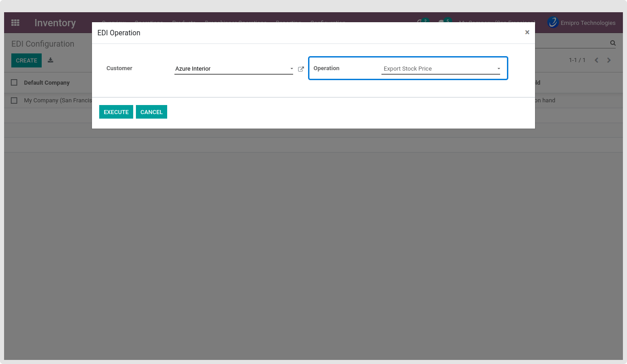Image resolution: width=627 pixels, height=364 pixels.
Task: Go to previous page with pager arrow
Action: (x=597, y=60)
